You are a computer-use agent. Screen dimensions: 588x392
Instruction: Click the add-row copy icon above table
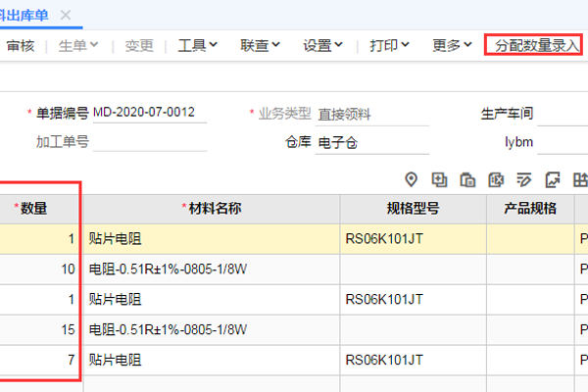pyautogui.click(x=440, y=179)
